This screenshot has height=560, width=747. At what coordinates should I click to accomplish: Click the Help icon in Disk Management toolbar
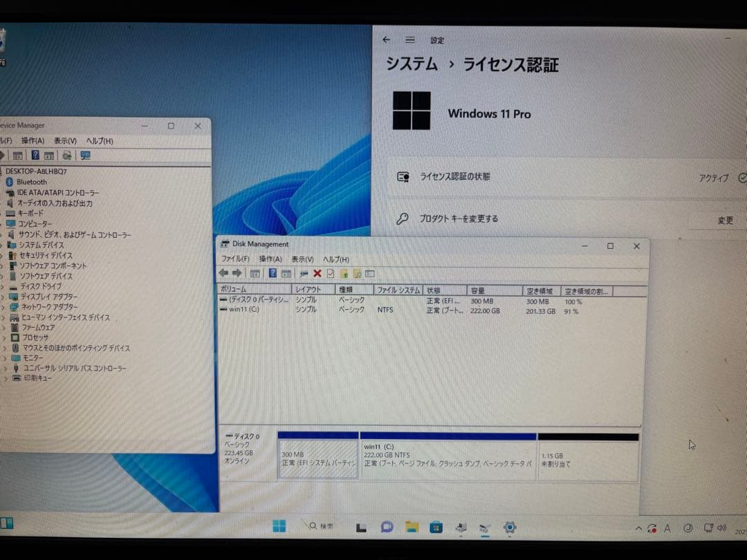(x=273, y=273)
